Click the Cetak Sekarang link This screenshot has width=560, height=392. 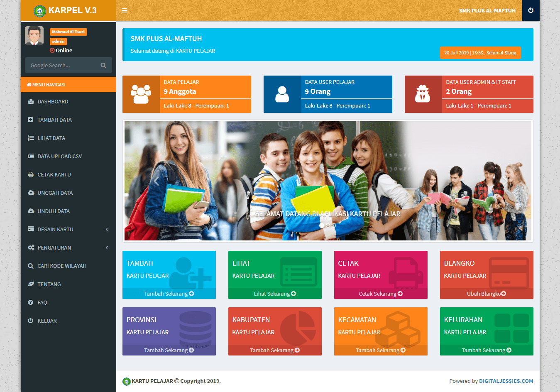pos(380,294)
